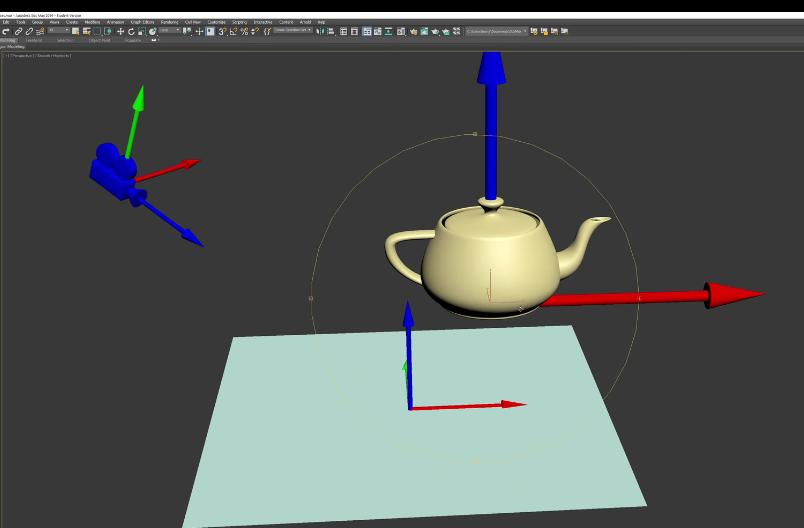Switch to the Object Paint ribbon tab

[x=100, y=40]
